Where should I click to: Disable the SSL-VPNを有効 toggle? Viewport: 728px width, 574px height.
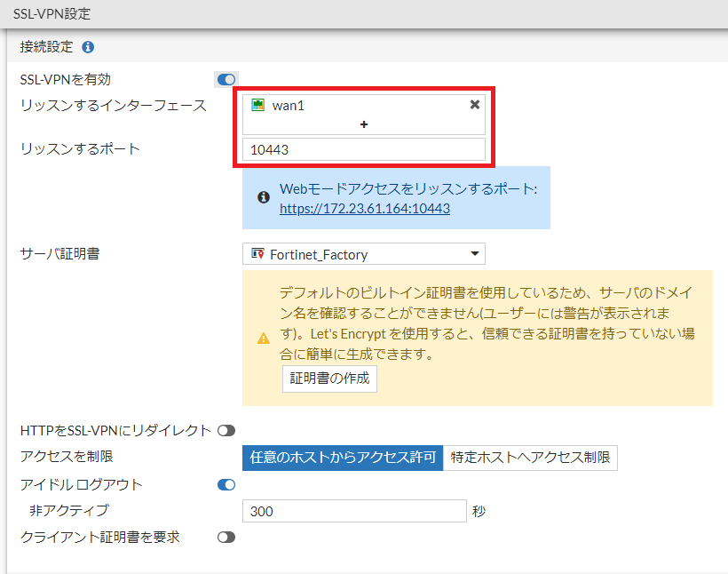coord(226,80)
